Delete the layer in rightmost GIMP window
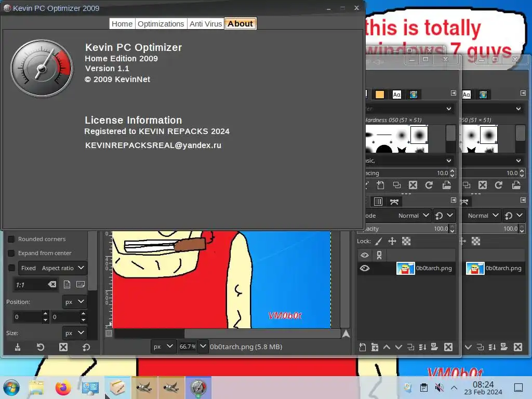 [x=518, y=347]
